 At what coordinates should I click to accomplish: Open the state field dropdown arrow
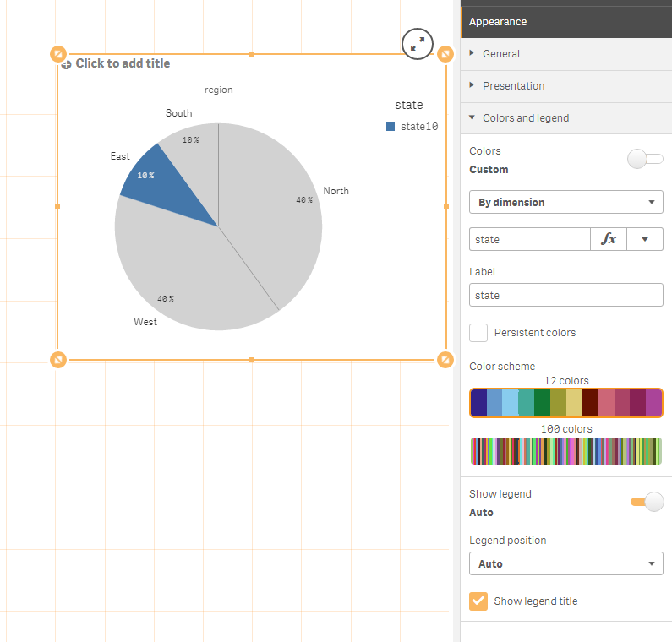(645, 239)
